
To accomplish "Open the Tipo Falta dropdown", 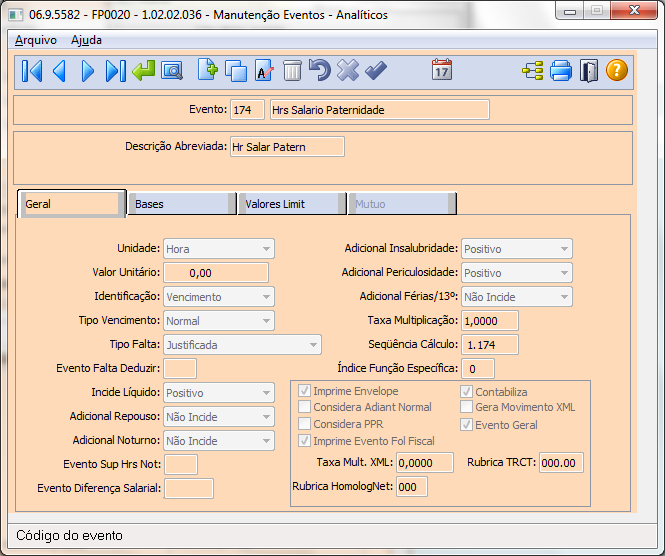I will pos(242,344).
